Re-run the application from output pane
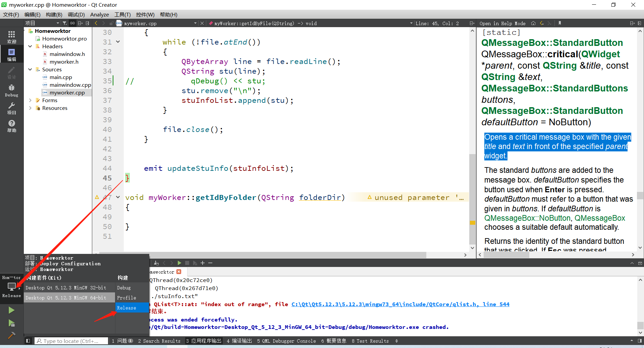The image size is (644, 348). 179,263
